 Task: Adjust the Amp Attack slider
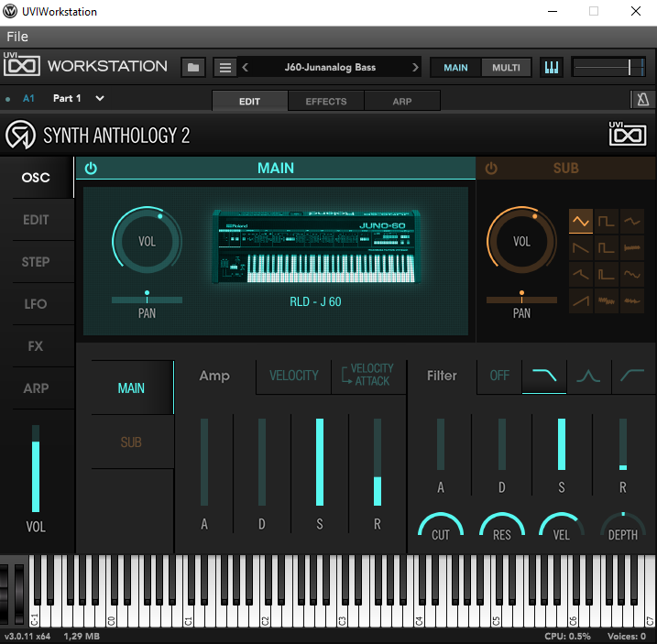[x=204, y=462]
